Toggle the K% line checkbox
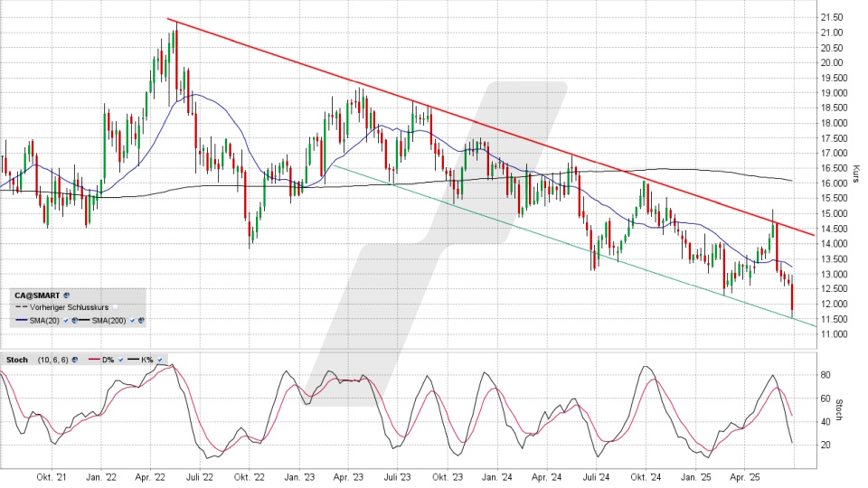The image size is (868, 488). pyautogui.click(x=159, y=360)
